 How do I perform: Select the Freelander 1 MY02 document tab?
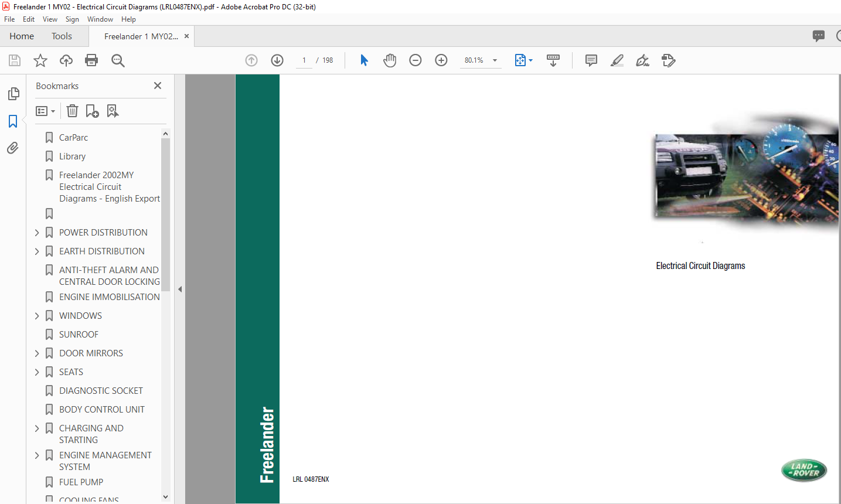pos(141,36)
